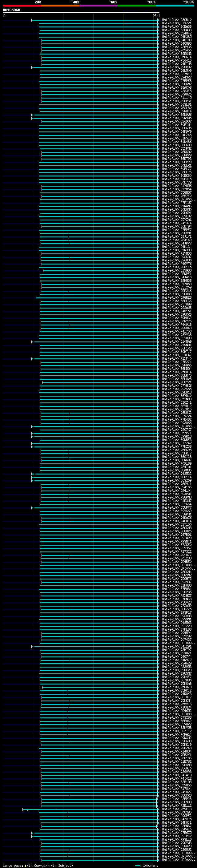Select the UniRef100_P05456 label
The width and height of the screenshot is (197, 868).
[x=177, y=50]
